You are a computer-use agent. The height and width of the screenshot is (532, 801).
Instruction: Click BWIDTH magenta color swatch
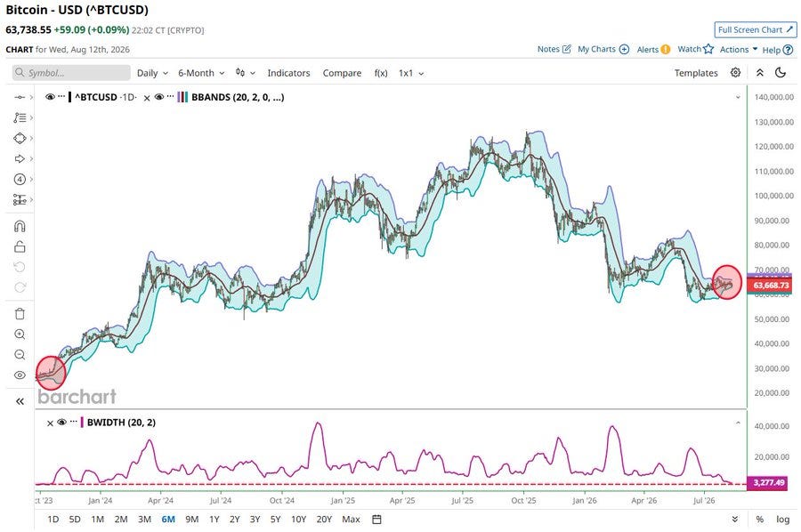coord(82,423)
